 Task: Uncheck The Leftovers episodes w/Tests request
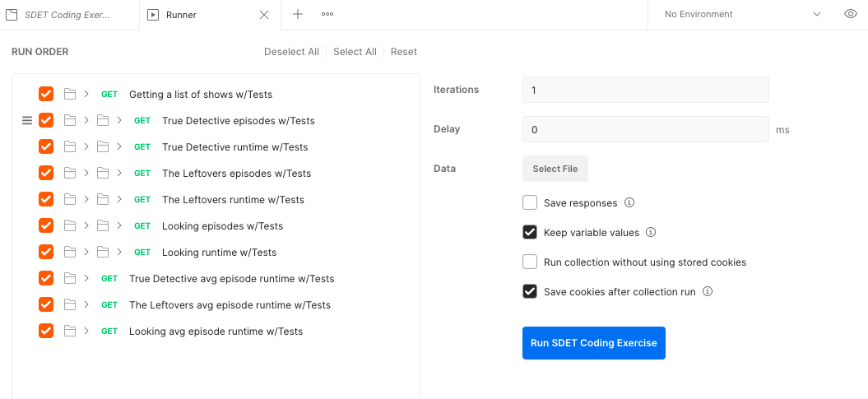coord(46,174)
